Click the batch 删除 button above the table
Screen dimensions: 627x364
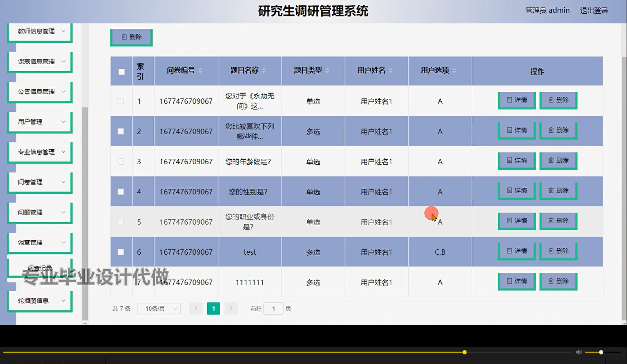132,37
